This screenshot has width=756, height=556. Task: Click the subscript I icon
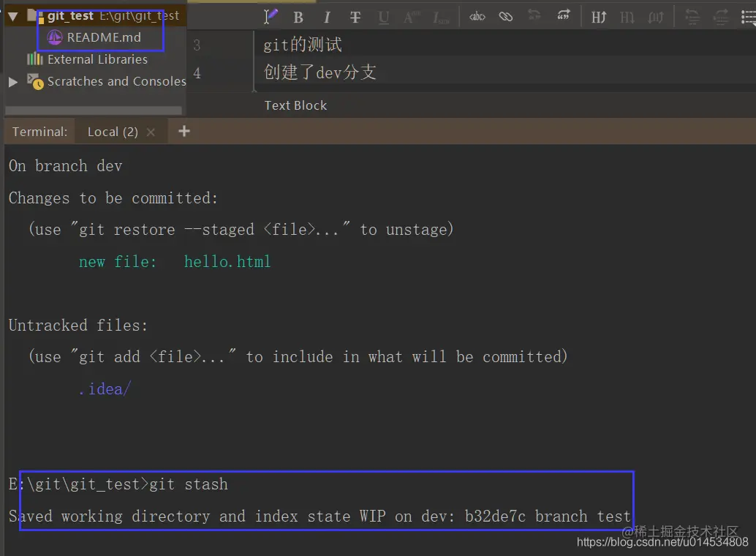pyautogui.click(x=441, y=18)
